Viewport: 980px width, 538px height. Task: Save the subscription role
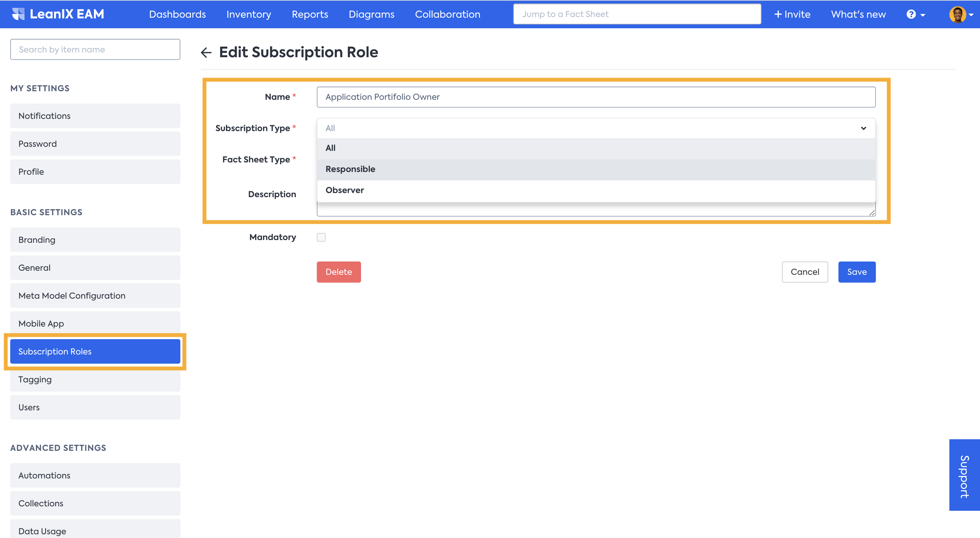(856, 272)
